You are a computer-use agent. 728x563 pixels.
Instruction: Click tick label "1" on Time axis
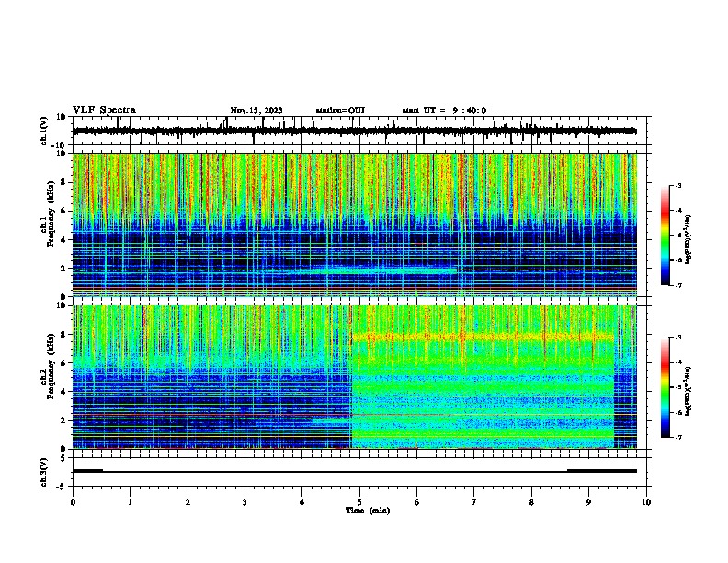pos(130,502)
